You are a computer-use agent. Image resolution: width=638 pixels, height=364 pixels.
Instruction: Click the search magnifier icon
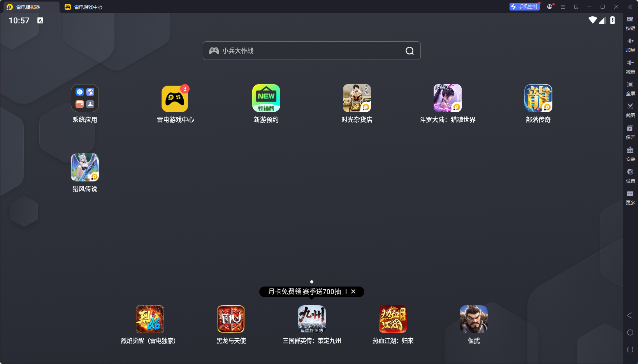[x=410, y=51]
